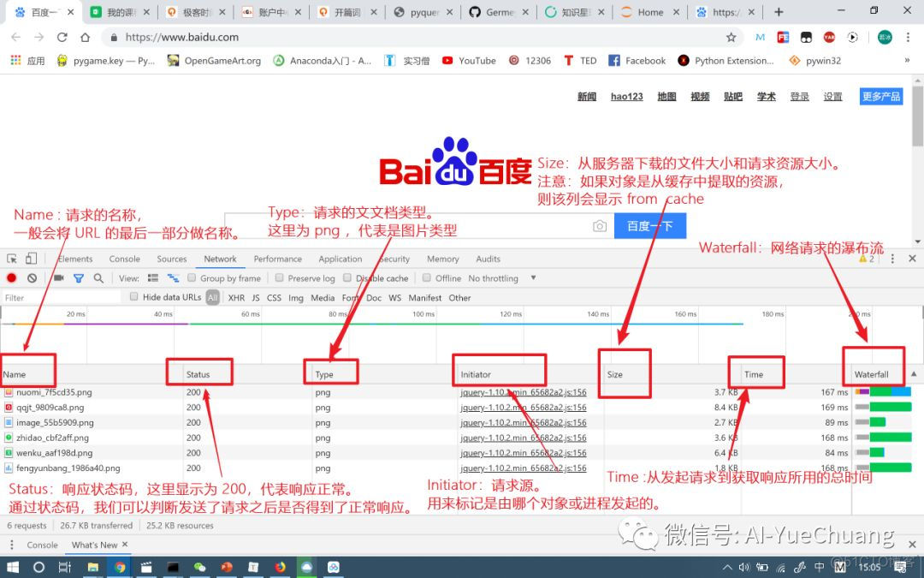The width and height of the screenshot is (924, 578).
Task: Switch to the Application panel
Action: (340, 259)
